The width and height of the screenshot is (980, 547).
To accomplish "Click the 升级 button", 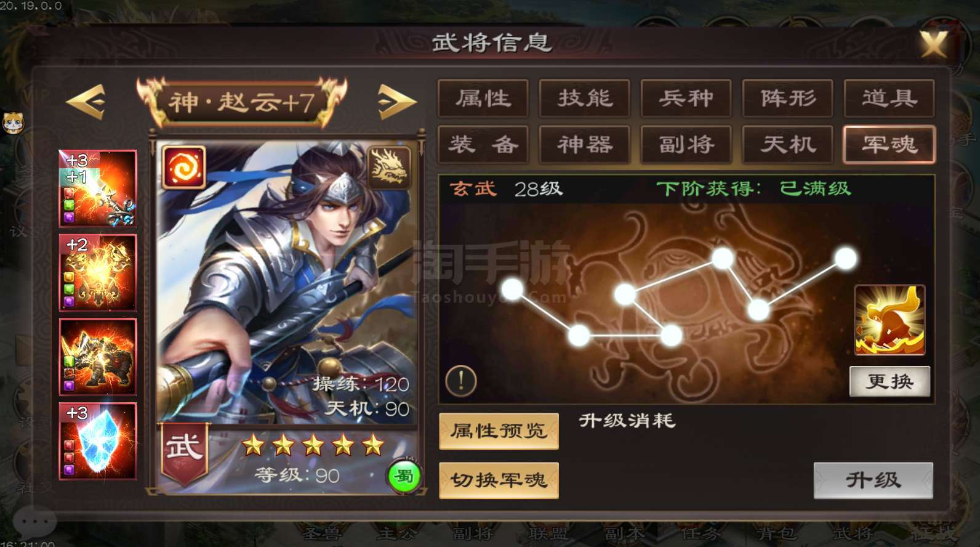I will tap(874, 480).
